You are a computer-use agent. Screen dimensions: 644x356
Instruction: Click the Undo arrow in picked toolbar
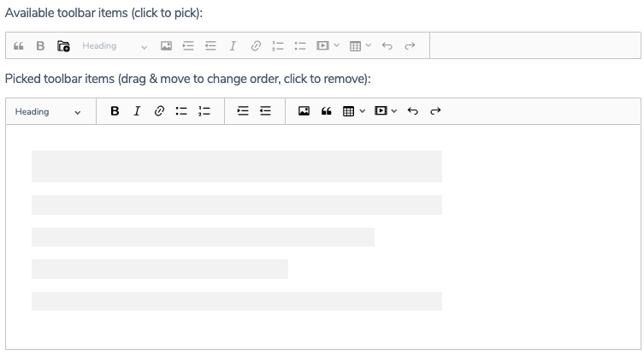(413, 111)
